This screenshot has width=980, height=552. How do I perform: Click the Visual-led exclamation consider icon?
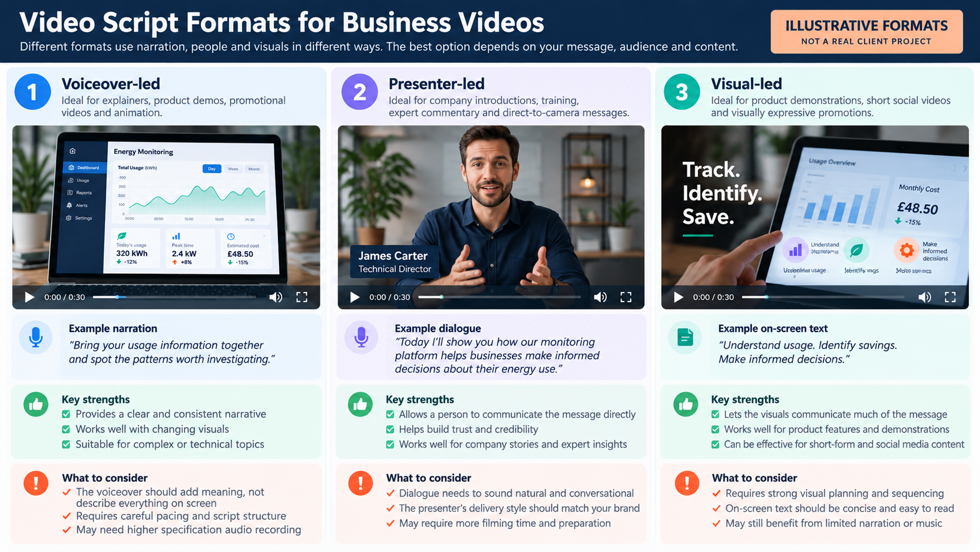(686, 483)
